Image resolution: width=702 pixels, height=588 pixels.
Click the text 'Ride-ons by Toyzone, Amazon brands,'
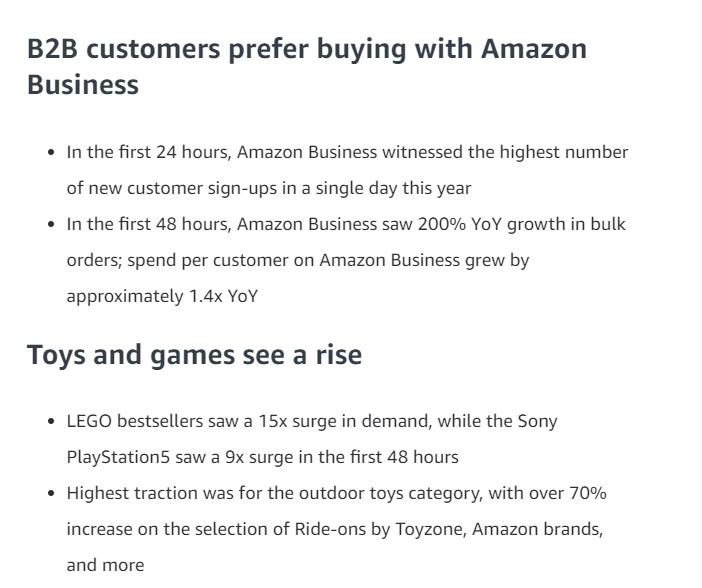click(449, 530)
